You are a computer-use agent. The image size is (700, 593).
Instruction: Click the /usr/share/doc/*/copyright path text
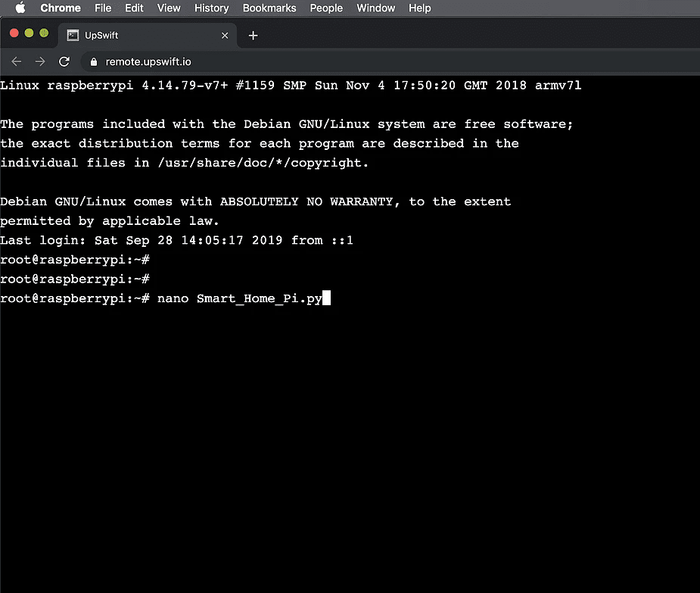[263, 163]
